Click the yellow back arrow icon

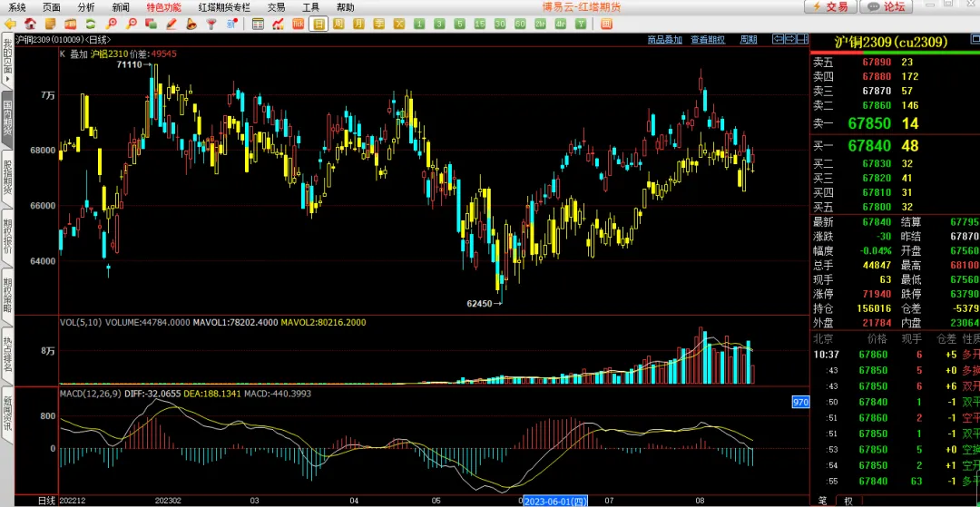coord(9,24)
